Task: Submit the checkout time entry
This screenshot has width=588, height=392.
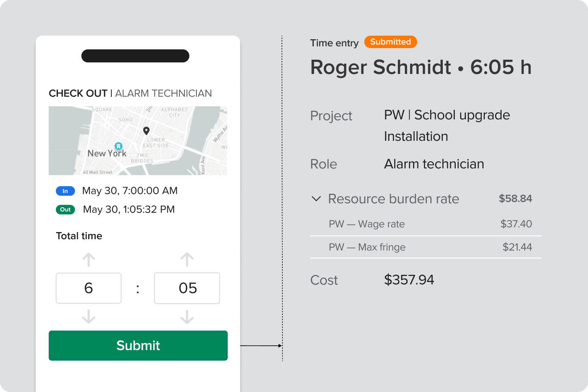Action: (138, 345)
